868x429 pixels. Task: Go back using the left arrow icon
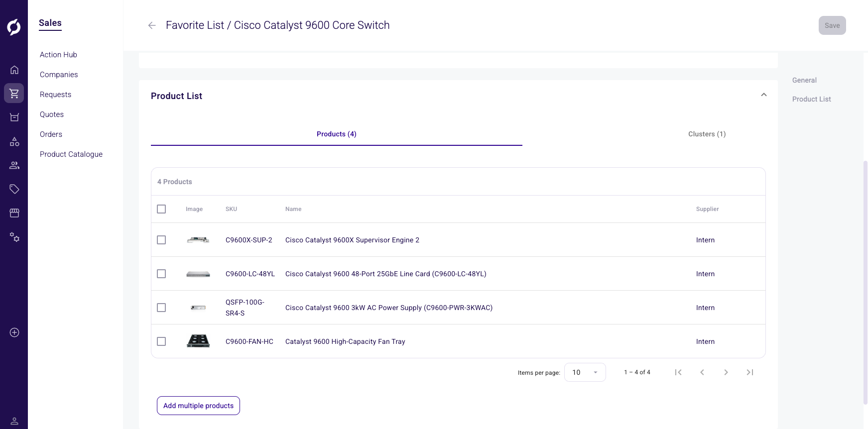[x=152, y=25]
